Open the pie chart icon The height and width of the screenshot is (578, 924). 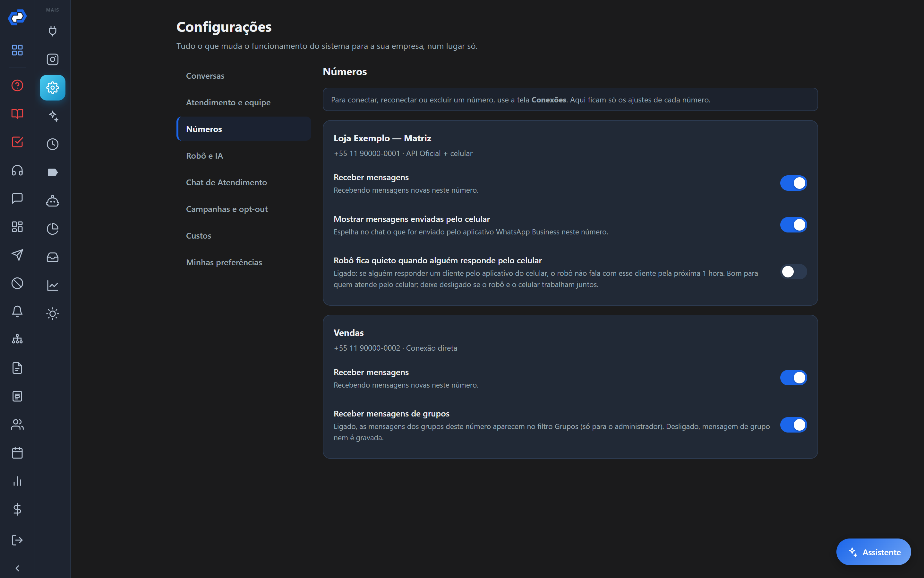[52, 229]
